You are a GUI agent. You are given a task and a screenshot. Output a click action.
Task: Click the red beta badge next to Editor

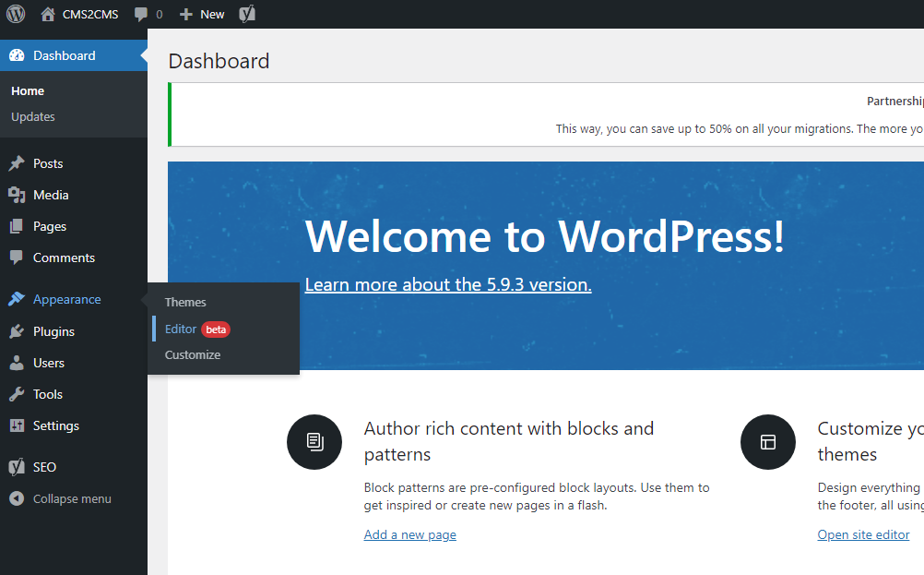pyautogui.click(x=216, y=329)
